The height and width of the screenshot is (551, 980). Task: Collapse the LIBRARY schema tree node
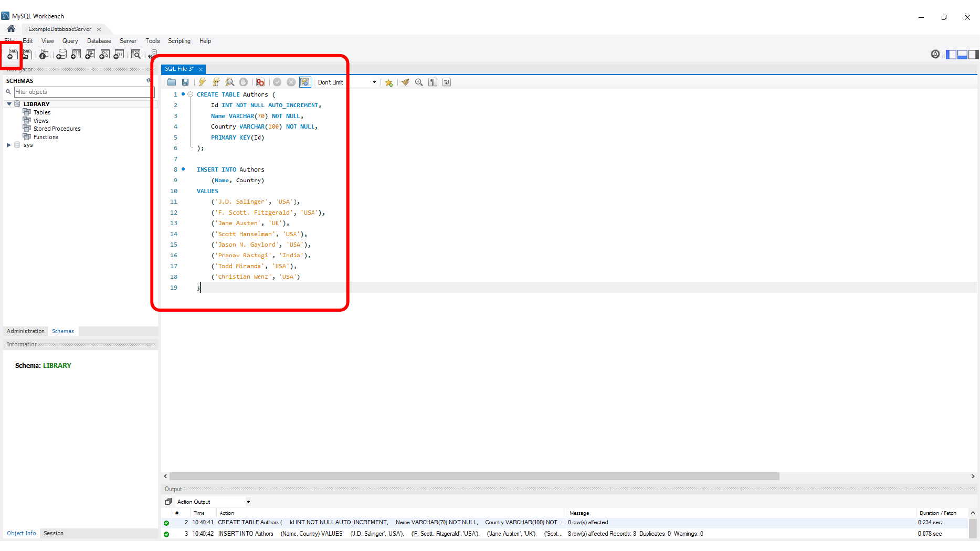pos(9,104)
